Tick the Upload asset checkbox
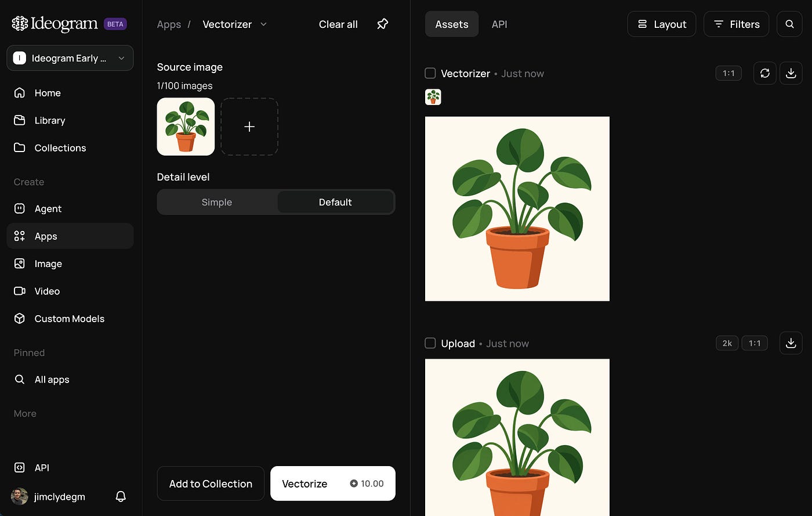 (x=430, y=343)
